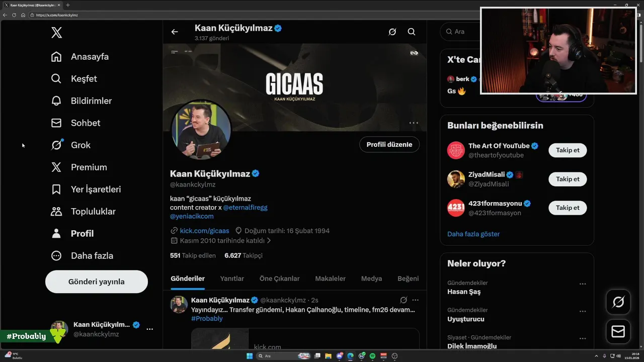Image resolution: width=644 pixels, height=362 pixels.
Task: Open the kick.com link card in the post
Action: pyautogui.click(x=305, y=339)
